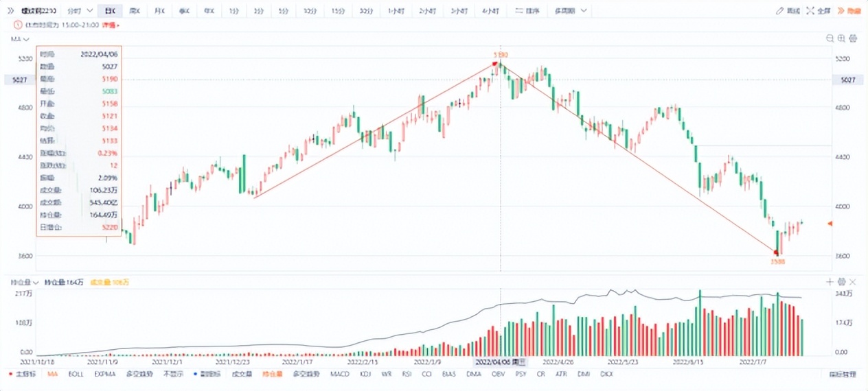This screenshot has width=868, height=391.
Task: Click the print icon above the chart
Action: point(853,39)
